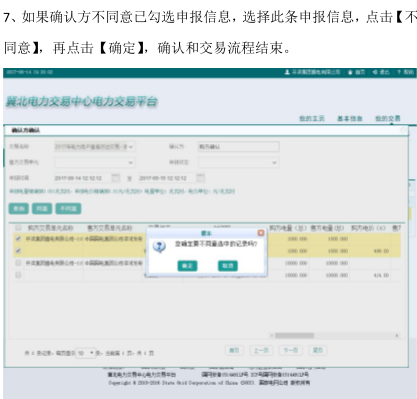Click the 帮助 help icon in the top bar
Image resolution: width=417 pixels, height=399 pixels.
click(x=399, y=72)
